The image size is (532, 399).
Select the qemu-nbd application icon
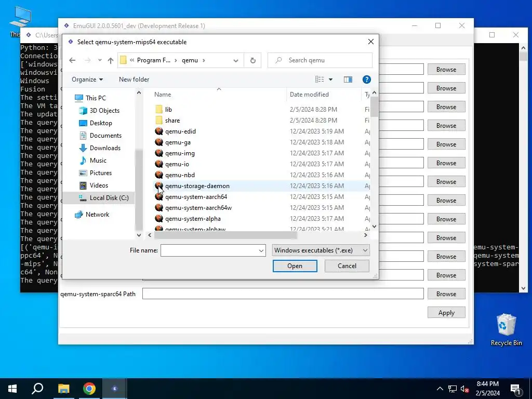159,175
